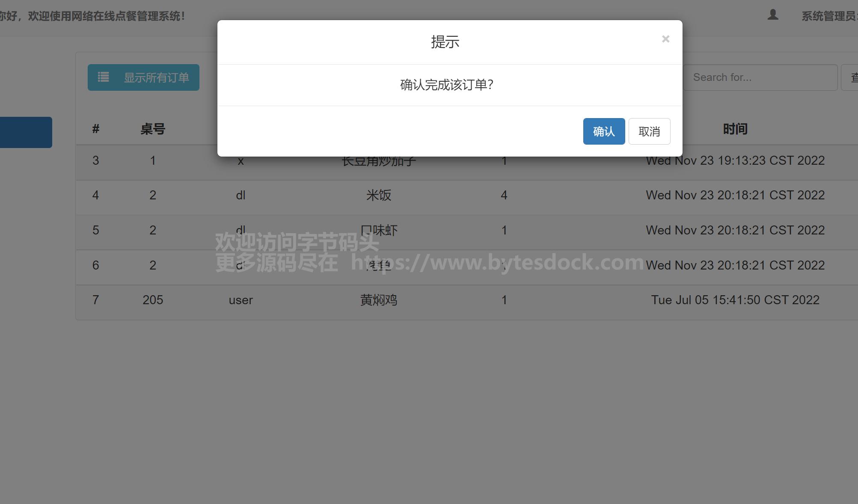858x504 pixels.
Task: Click table number 205 cell
Action: (x=153, y=300)
